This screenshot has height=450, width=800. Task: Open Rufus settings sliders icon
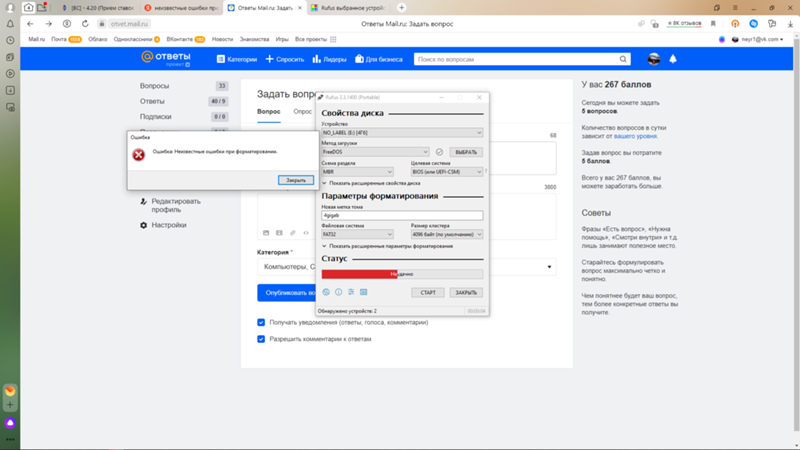(x=351, y=293)
